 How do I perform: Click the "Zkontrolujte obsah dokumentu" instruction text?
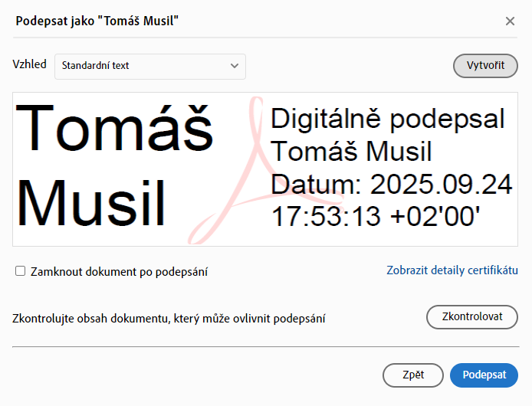(x=169, y=318)
